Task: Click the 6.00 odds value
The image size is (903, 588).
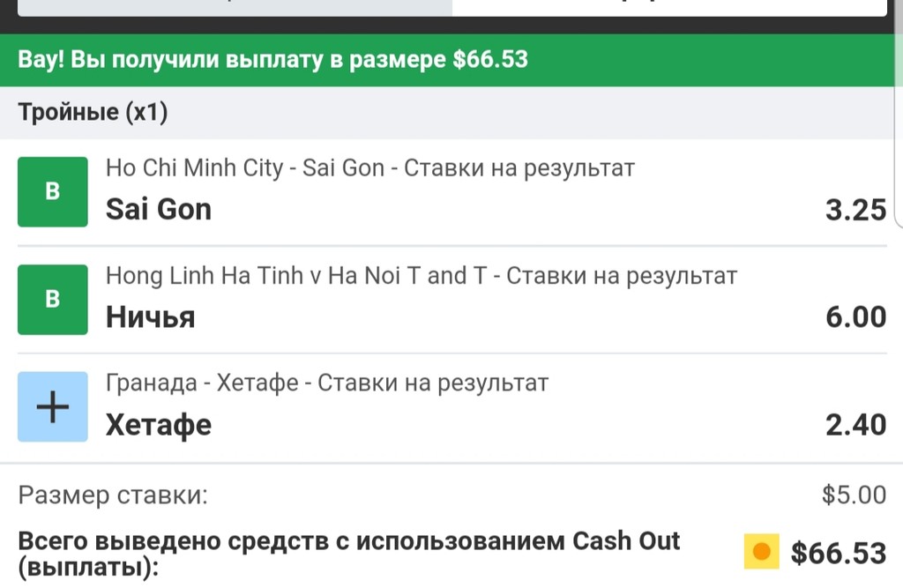Action: point(855,317)
